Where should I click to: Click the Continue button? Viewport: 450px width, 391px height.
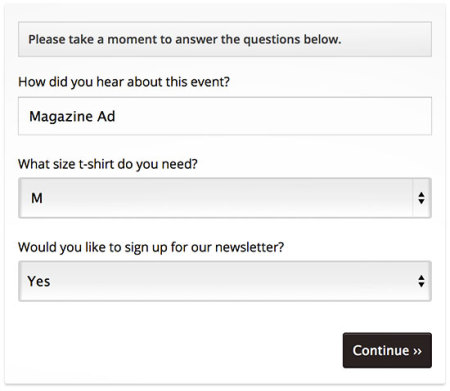coord(387,350)
